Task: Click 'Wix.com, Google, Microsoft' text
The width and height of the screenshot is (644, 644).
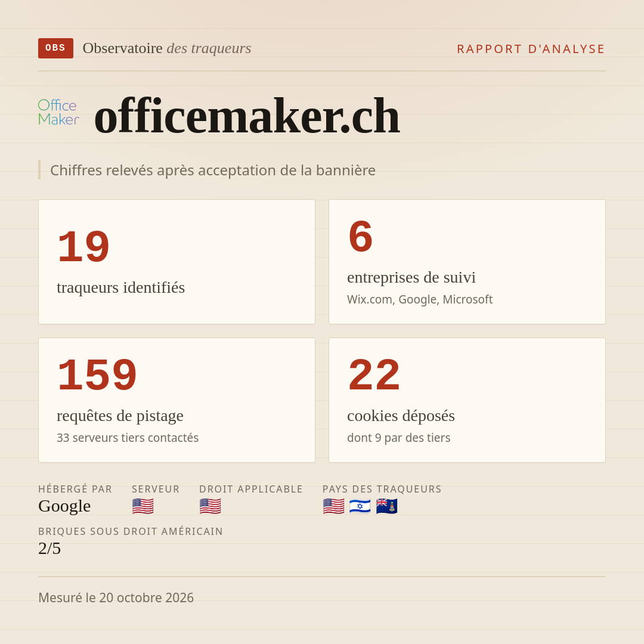Action: (420, 299)
